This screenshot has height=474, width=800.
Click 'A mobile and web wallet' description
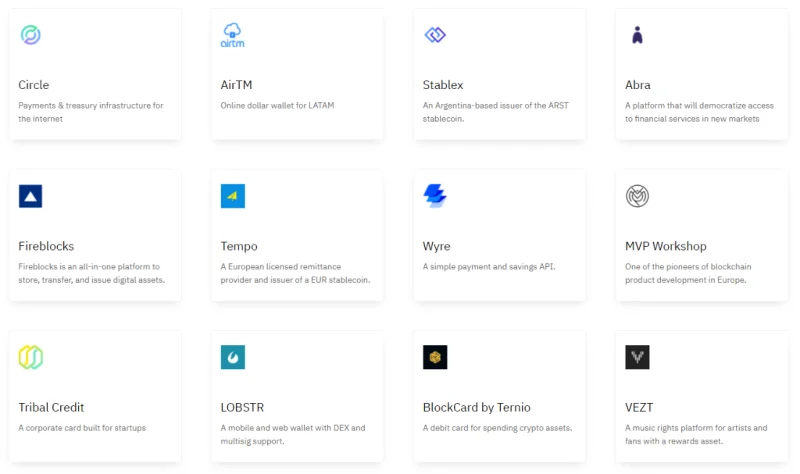[x=293, y=434]
